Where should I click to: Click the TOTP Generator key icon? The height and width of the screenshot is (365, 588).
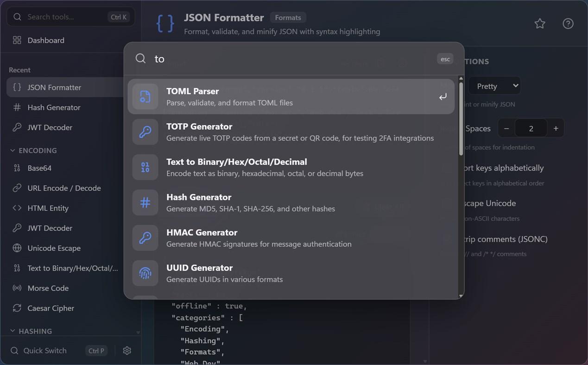click(145, 132)
